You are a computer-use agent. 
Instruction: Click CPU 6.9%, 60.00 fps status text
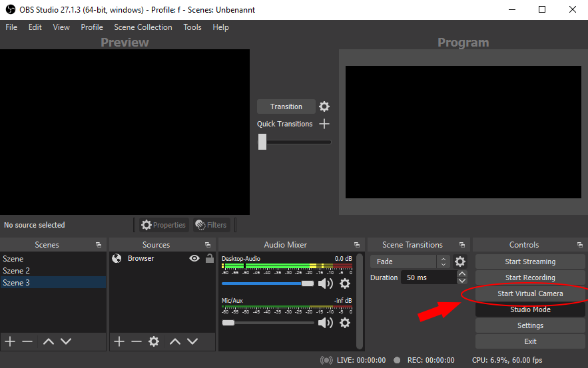pos(507,360)
